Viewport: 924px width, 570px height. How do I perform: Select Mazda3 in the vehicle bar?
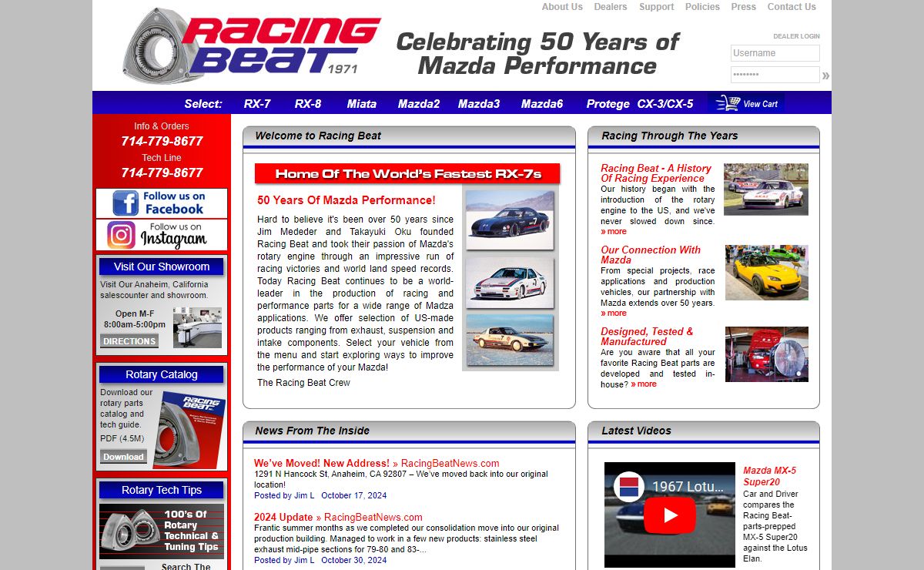[479, 104]
